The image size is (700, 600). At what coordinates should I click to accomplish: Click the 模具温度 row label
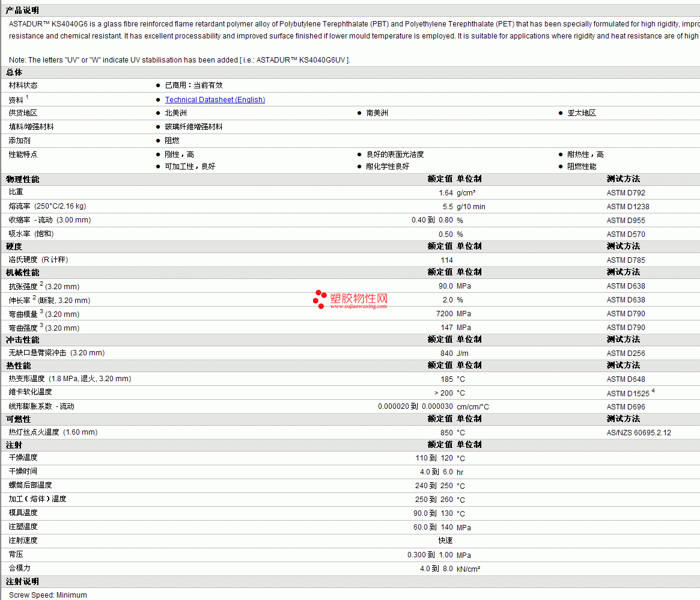(x=23, y=513)
